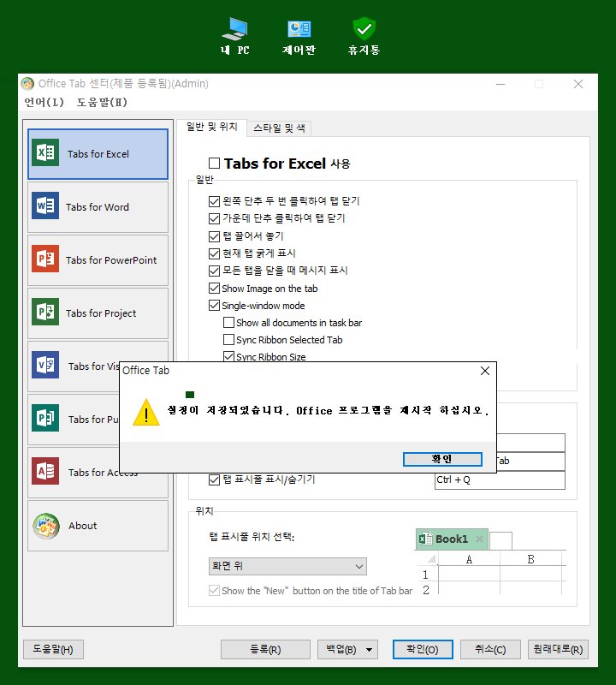Open the 내 PC desktop icon

pyautogui.click(x=235, y=29)
